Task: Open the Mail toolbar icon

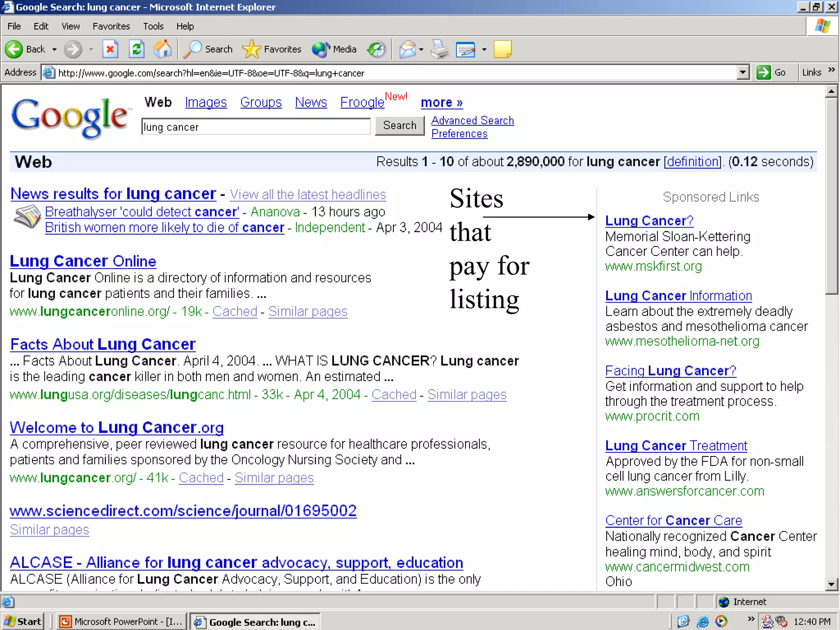Action: point(407,50)
